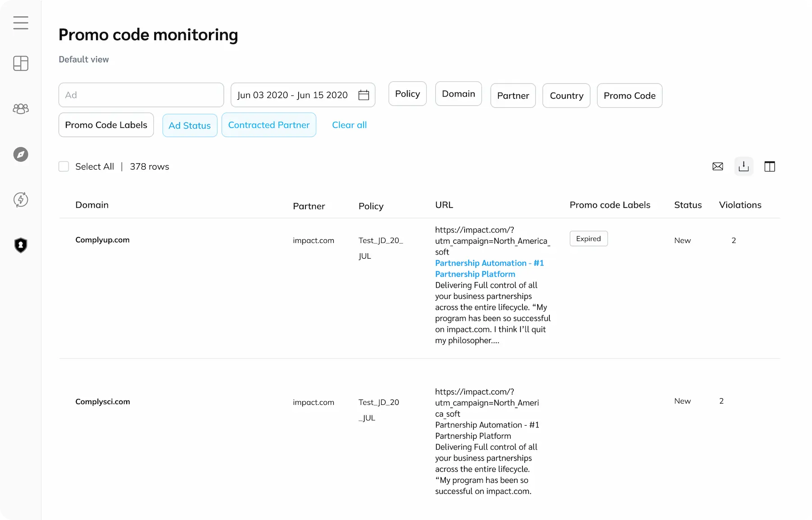Click the shield protection icon in sidebar
Image resolution: width=812 pixels, height=520 pixels.
click(x=21, y=245)
